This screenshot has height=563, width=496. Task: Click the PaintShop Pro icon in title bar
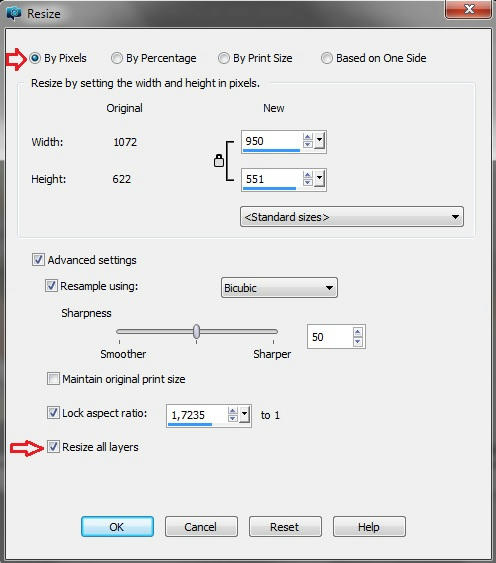14,13
